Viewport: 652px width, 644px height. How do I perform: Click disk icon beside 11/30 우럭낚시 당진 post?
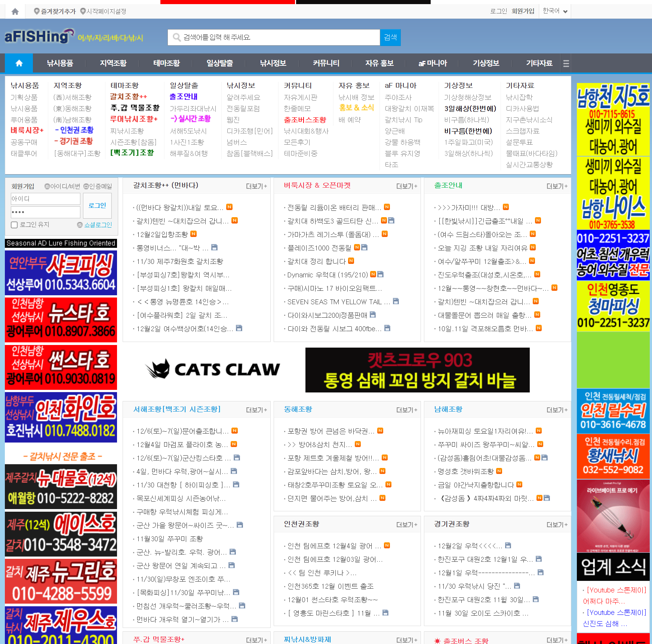pyautogui.click(x=517, y=586)
